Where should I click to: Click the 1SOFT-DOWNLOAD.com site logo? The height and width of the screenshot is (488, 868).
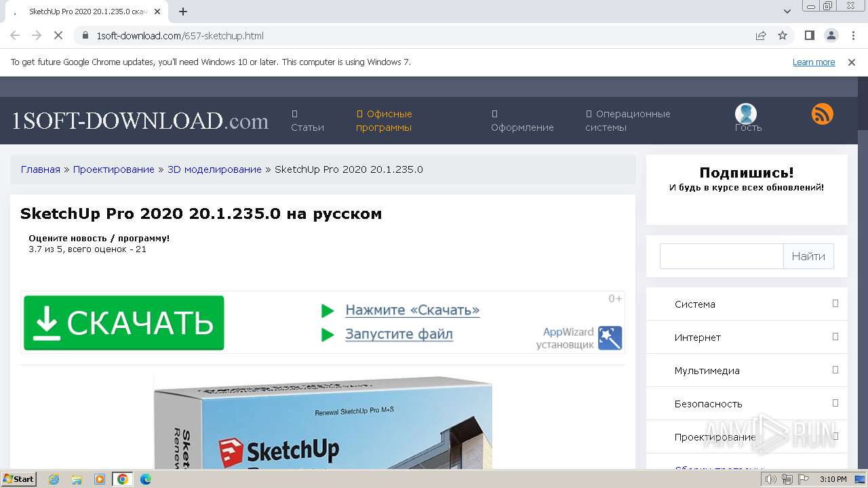[x=140, y=121]
